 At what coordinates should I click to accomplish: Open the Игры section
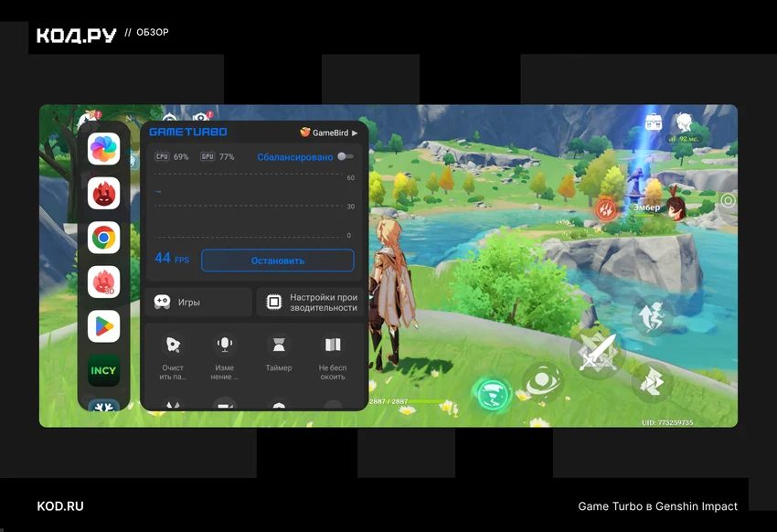click(x=198, y=303)
